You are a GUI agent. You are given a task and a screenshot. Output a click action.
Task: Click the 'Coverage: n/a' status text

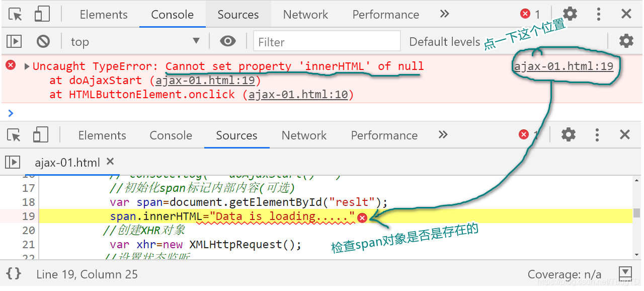pyautogui.click(x=565, y=274)
